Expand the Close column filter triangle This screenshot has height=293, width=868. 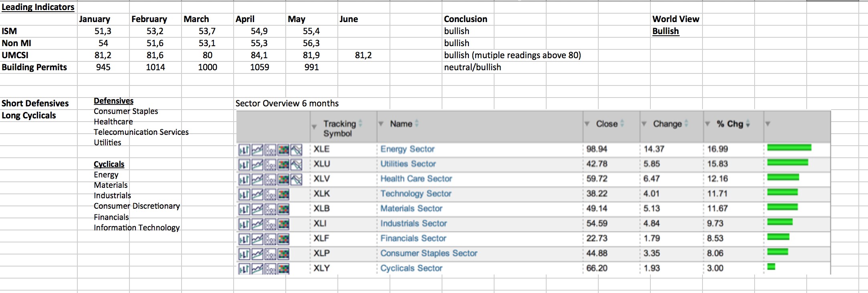587,124
